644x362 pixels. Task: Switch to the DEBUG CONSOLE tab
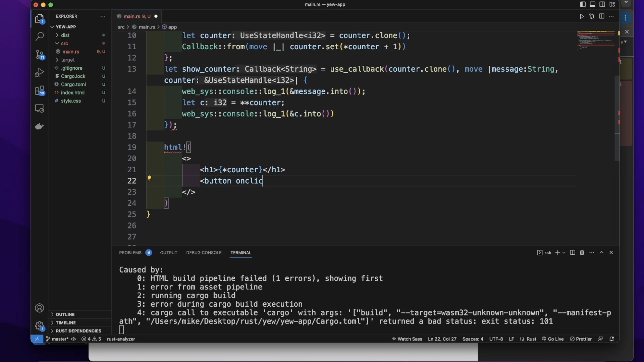point(204,253)
